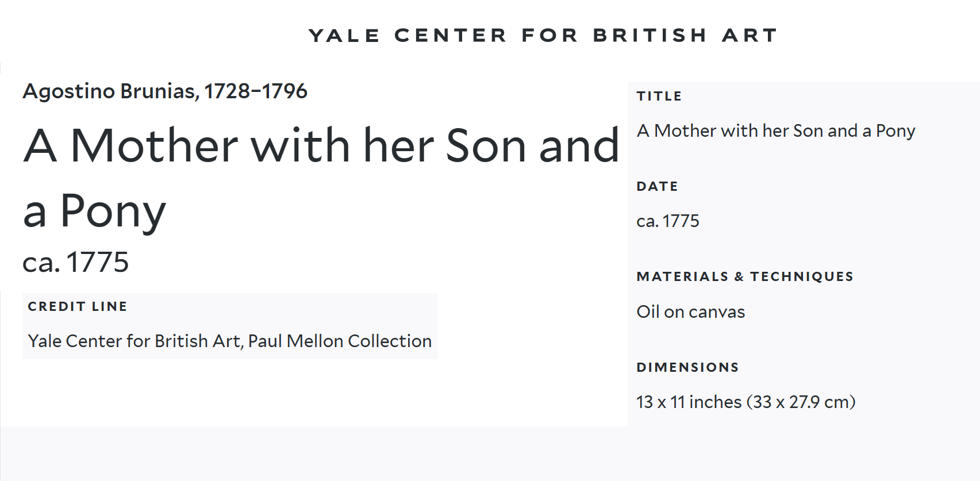Click the DIMENSIONS label
This screenshot has height=481, width=980.
(687, 367)
